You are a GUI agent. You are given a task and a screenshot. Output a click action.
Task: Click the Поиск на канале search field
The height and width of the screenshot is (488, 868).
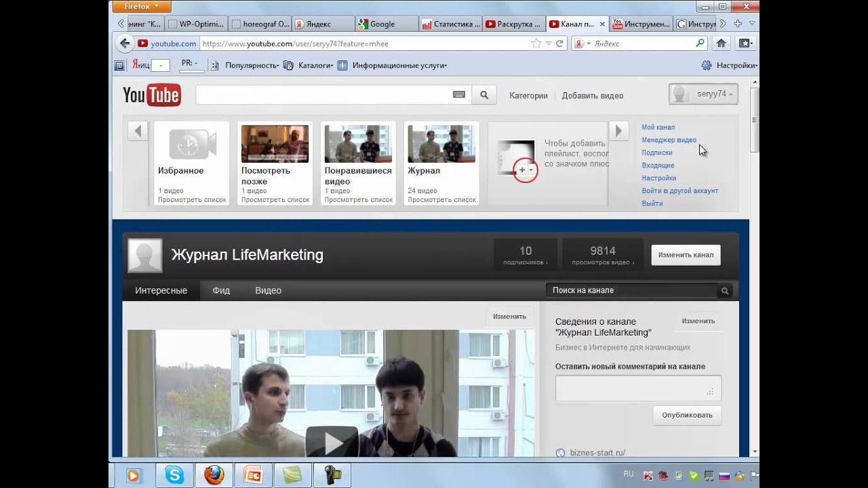tap(631, 290)
